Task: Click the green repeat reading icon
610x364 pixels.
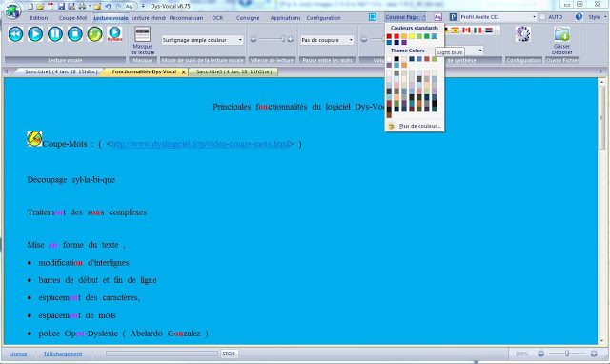Action: (x=95, y=34)
